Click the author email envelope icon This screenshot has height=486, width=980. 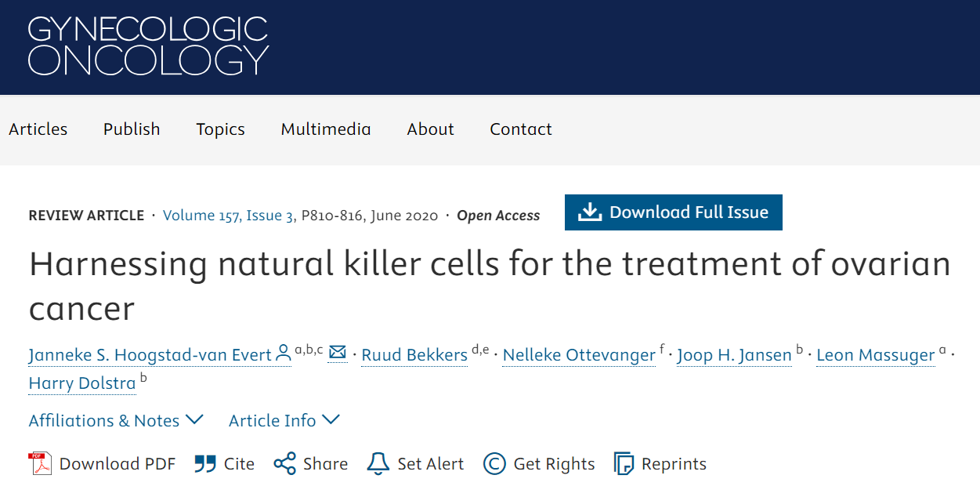click(x=338, y=353)
